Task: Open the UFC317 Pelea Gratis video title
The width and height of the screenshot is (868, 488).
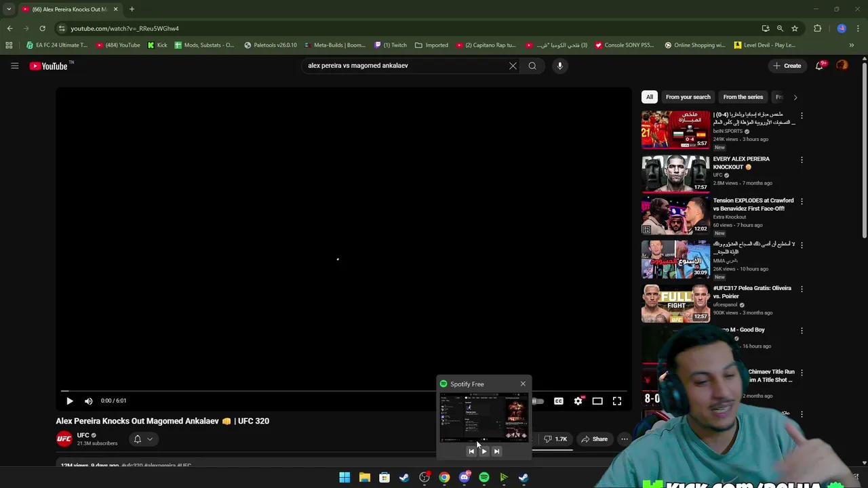Action: [752, 292]
